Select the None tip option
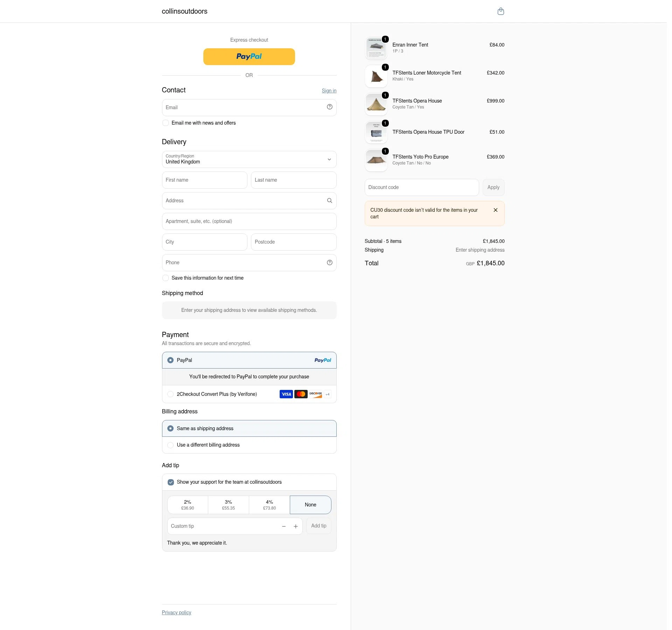The height and width of the screenshot is (630, 672). click(x=310, y=505)
